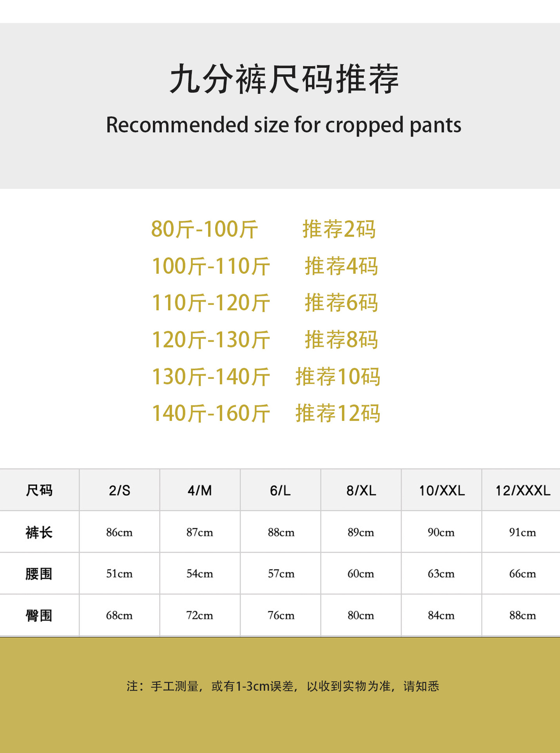Click the 裤长 row label
Screen dimensions: 560x753
pyautogui.click(x=39, y=532)
